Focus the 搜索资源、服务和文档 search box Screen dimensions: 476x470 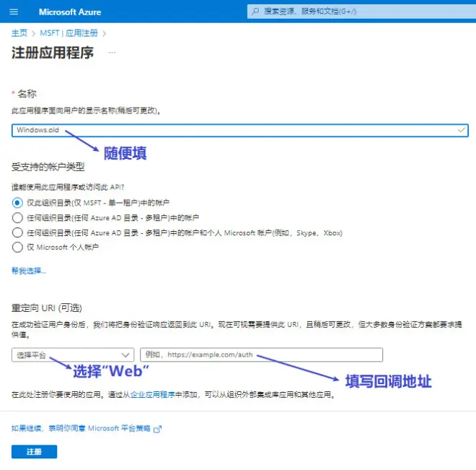click(361, 12)
